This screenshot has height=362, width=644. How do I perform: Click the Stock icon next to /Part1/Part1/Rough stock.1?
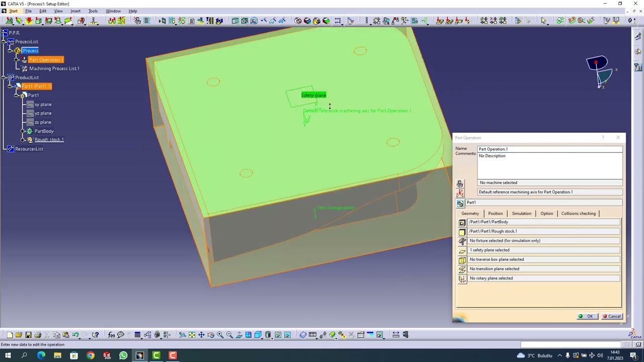click(462, 232)
